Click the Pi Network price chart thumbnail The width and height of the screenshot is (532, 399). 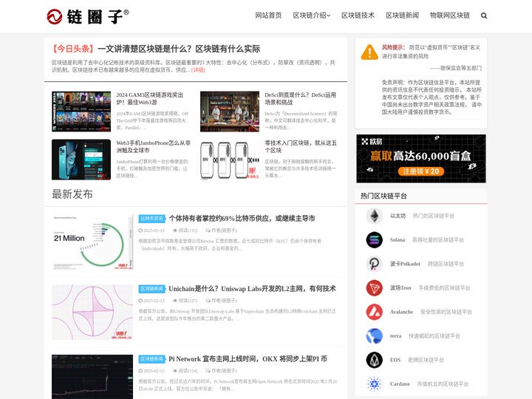(92, 377)
